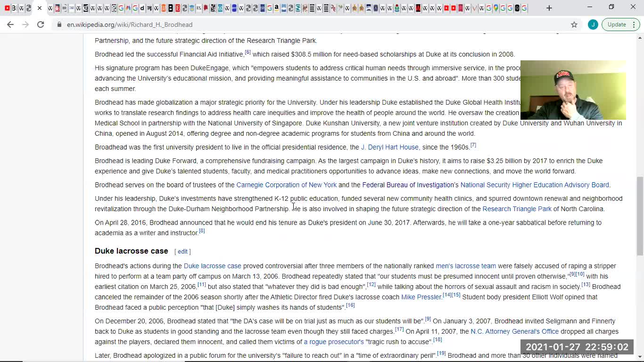Click the page's vertical scrollbar thumb
The height and width of the screenshot is (362, 644).
640,216
